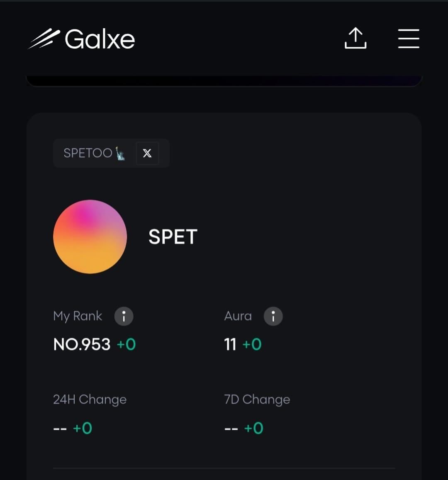This screenshot has width=448, height=480.
Task: Click the 7D Change +0 value
Action: (x=253, y=428)
